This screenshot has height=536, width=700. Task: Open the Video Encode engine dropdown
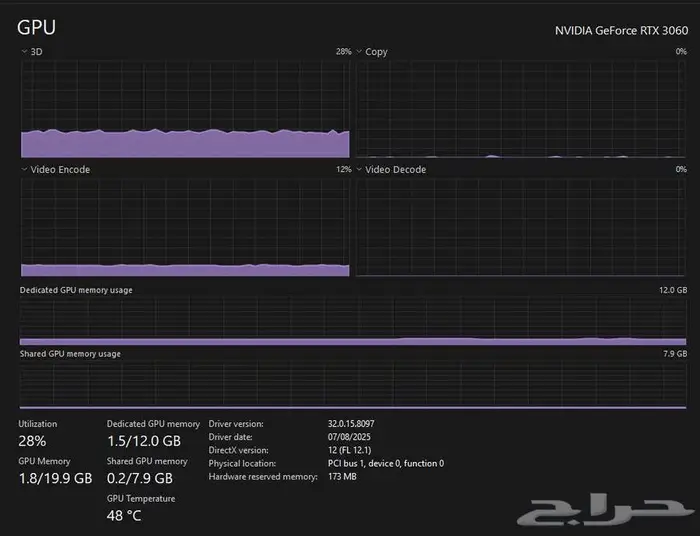coord(24,170)
